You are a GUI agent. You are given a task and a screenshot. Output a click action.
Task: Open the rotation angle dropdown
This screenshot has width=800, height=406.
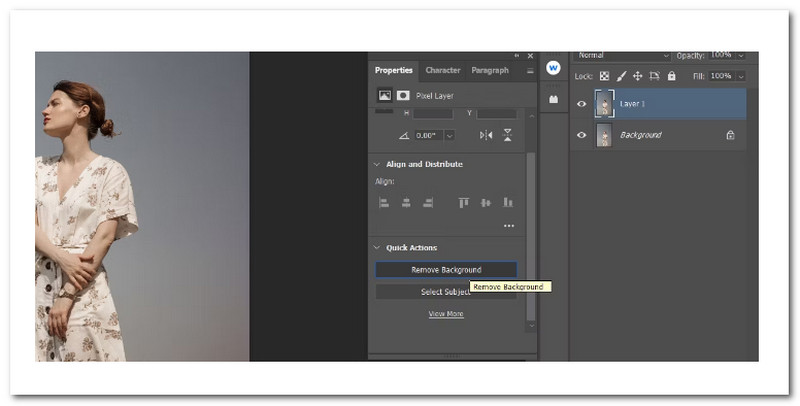click(x=449, y=136)
